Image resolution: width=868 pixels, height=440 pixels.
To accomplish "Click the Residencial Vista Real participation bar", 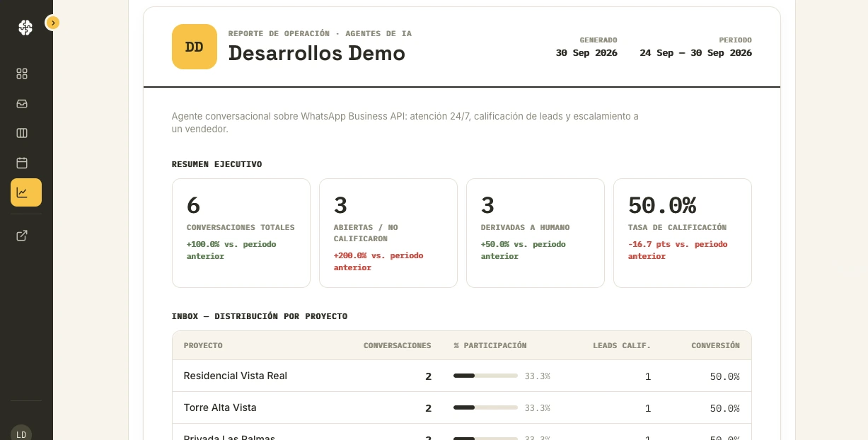I will tap(485, 376).
